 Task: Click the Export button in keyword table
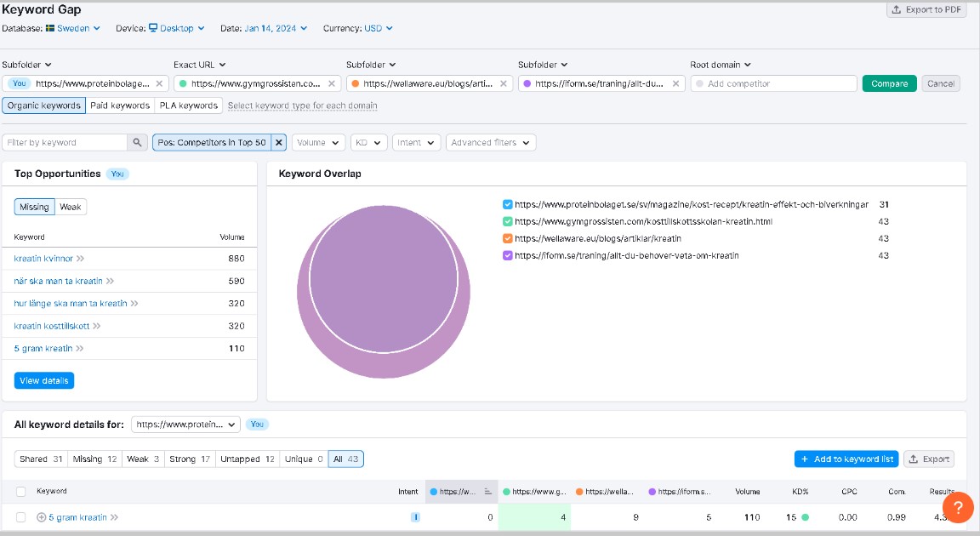pyautogui.click(x=929, y=459)
